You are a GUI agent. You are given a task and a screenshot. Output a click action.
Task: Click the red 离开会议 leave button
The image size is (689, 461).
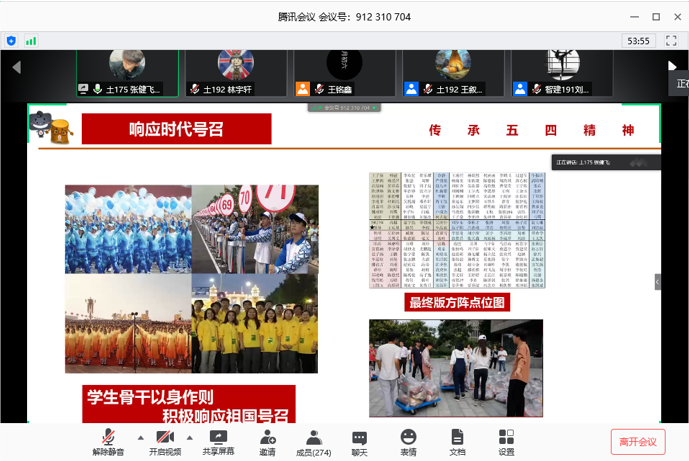(x=637, y=441)
